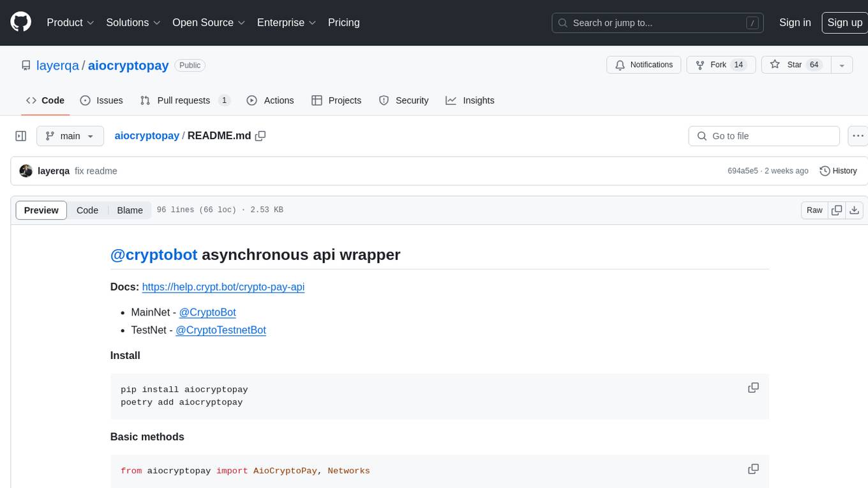The width and height of the screenshot is (868, 488).
Task: Open the Star list dropdown arrow
Action: 841,65
